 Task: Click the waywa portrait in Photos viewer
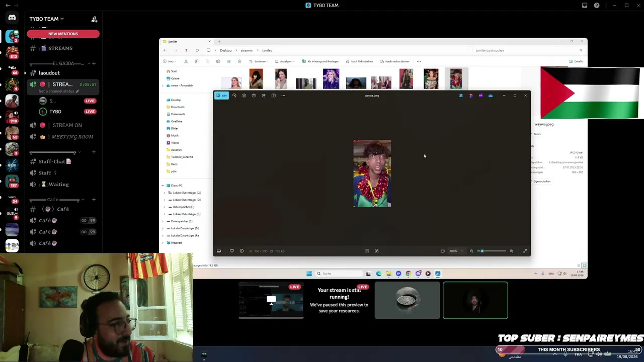coord(372,174)
